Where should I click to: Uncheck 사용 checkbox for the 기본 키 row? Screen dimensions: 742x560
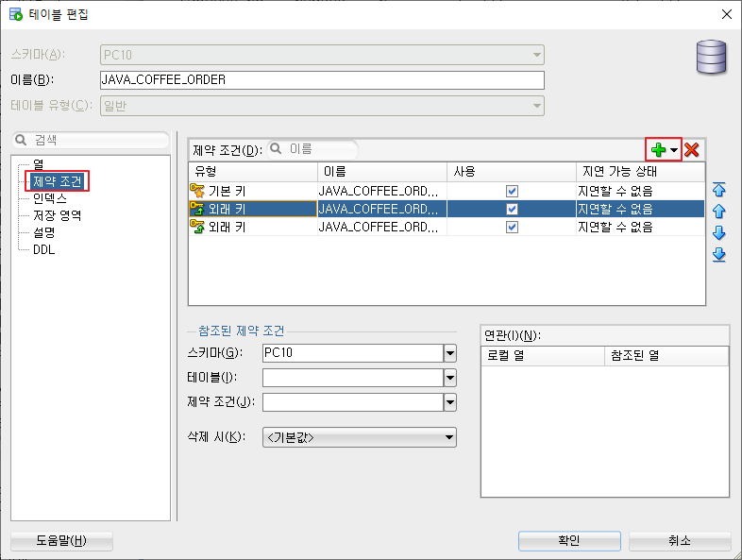pyautogui.click(x=512, y=192)
